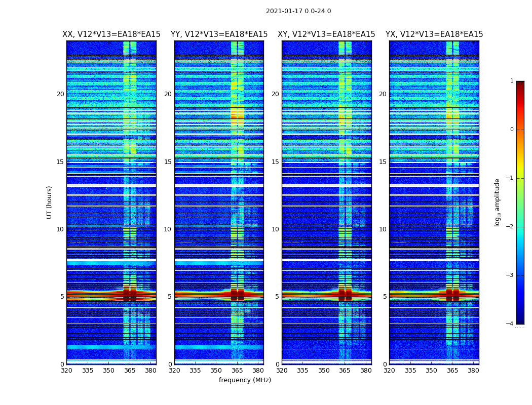Click the 'YY, V12*V13=EA18*EA15' panel title

(x=219, y=34)
